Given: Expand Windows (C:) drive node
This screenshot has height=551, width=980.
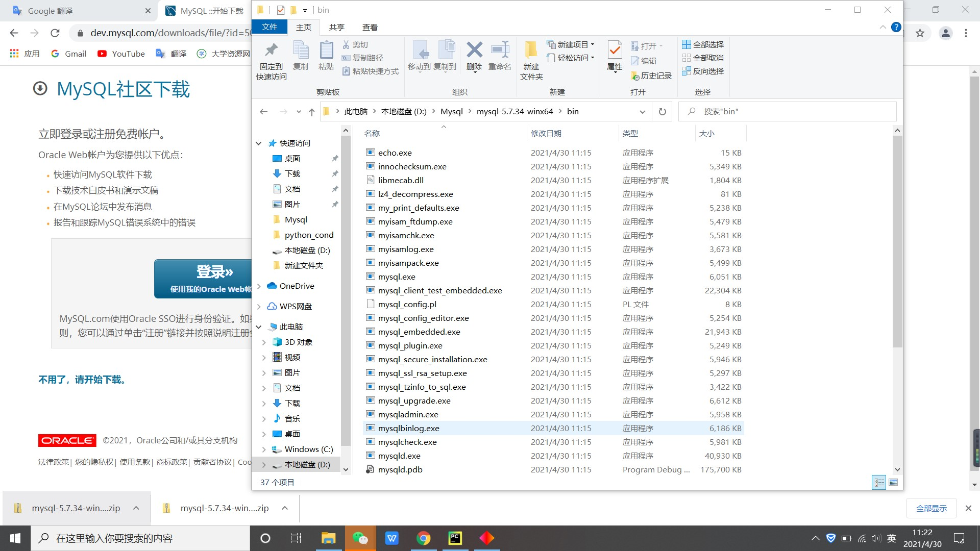Looking at the screenshot, I should pos(264,449).
